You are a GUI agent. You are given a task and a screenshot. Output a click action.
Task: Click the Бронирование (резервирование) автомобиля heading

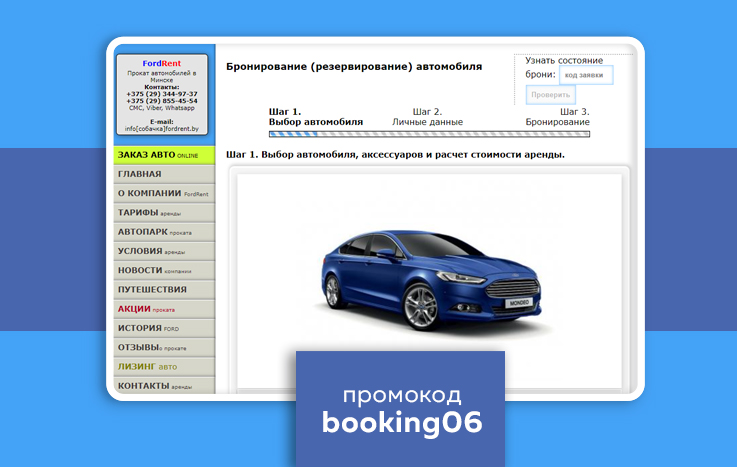pos(354,67)
